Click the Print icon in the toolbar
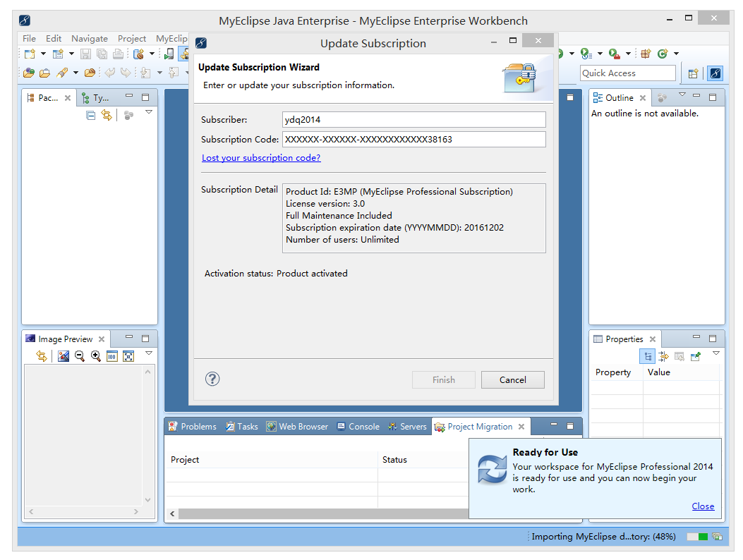This screenshot has width=743, height=560. (119, 54)
